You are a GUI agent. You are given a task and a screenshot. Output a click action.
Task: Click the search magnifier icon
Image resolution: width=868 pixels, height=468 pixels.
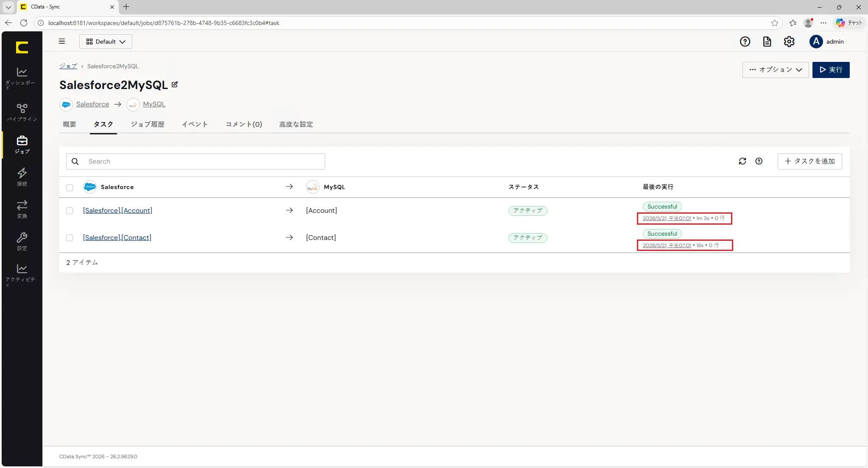pyautogui.click(x=75, y=162)
